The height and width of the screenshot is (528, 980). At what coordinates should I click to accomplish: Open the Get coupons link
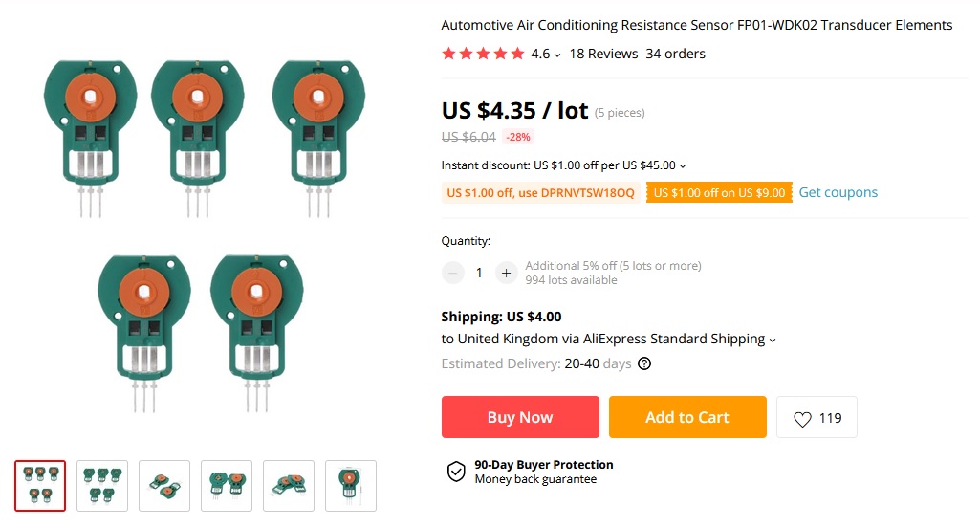tap(838, 192)
